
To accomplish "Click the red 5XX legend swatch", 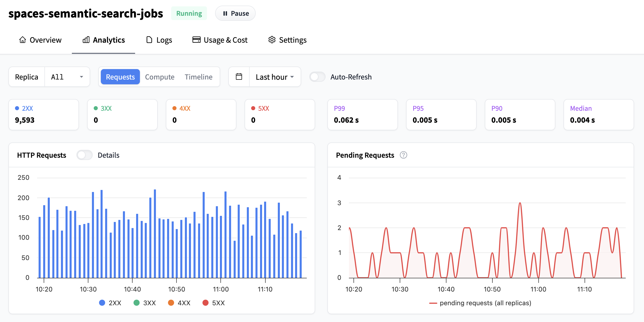I will click(205, 303).
